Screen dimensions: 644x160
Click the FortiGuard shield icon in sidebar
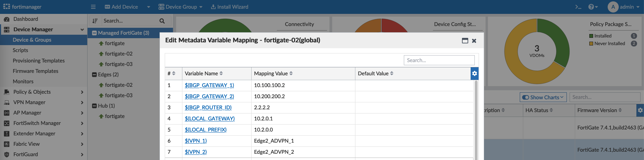click(x=7, y=154)
